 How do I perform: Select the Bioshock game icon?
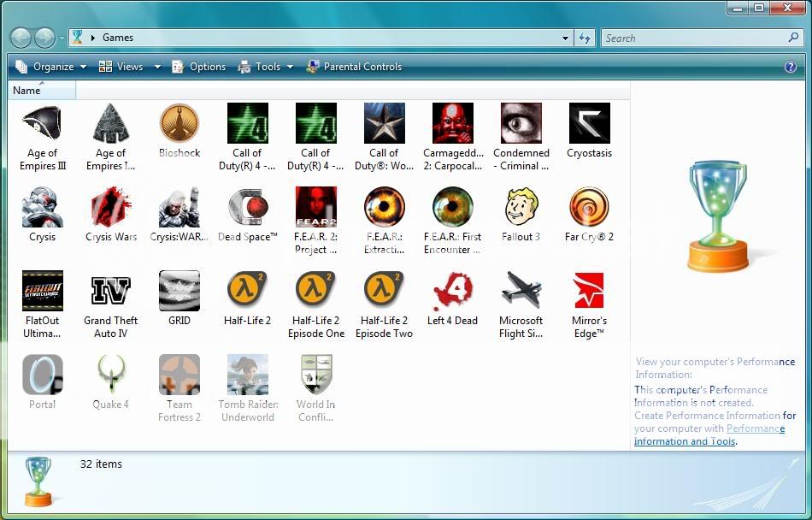point(179,123)
